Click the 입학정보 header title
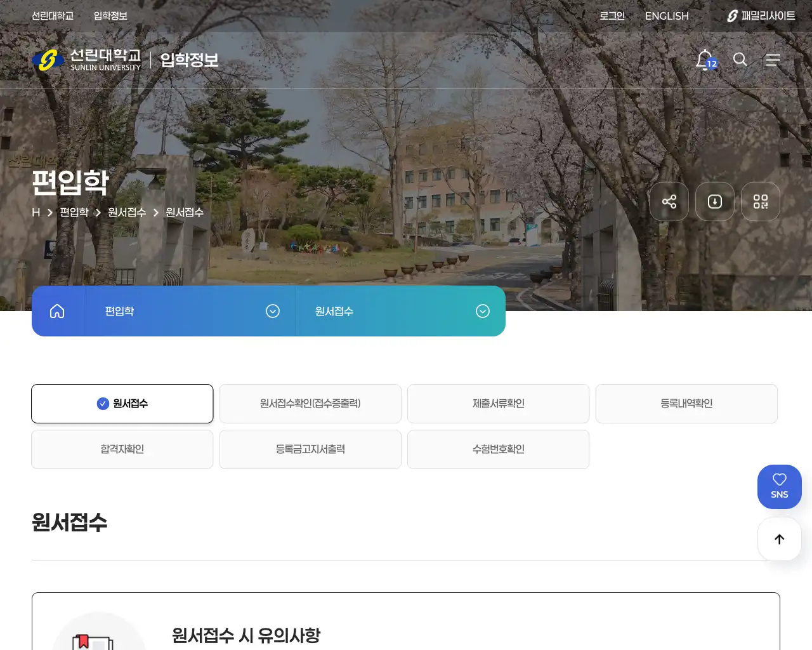The width and height of the screenshot is (812, 650). pos(189,60)
